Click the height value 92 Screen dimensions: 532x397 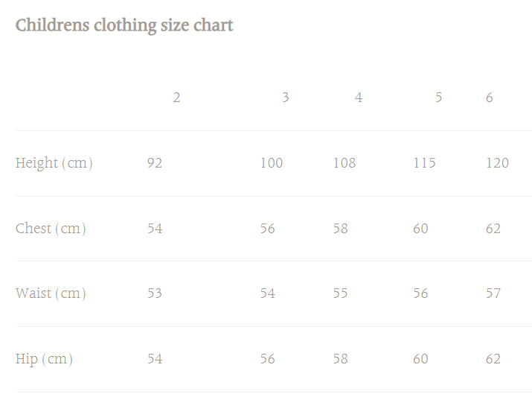click(155, 163)
